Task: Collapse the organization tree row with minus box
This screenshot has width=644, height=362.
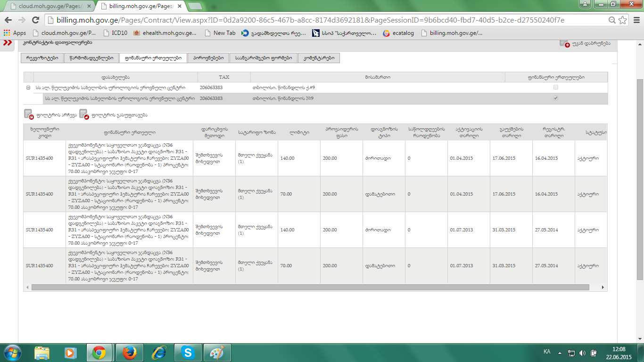Action: (x=28, y=87)
